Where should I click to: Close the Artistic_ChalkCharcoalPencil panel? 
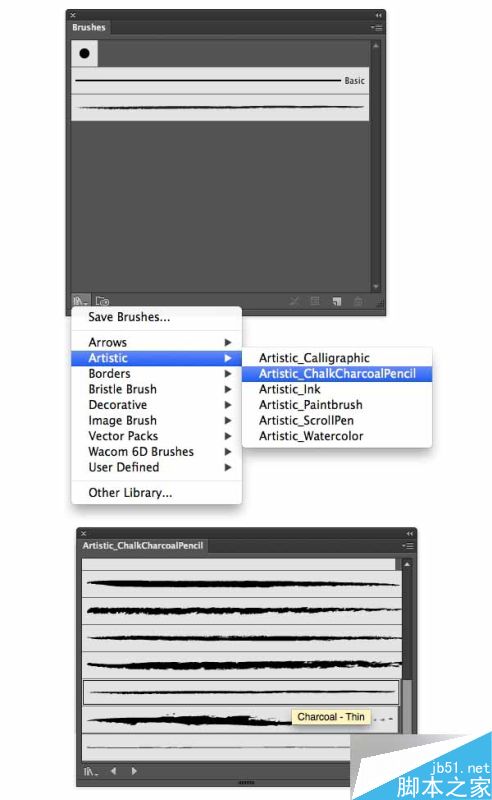(84, 534)
